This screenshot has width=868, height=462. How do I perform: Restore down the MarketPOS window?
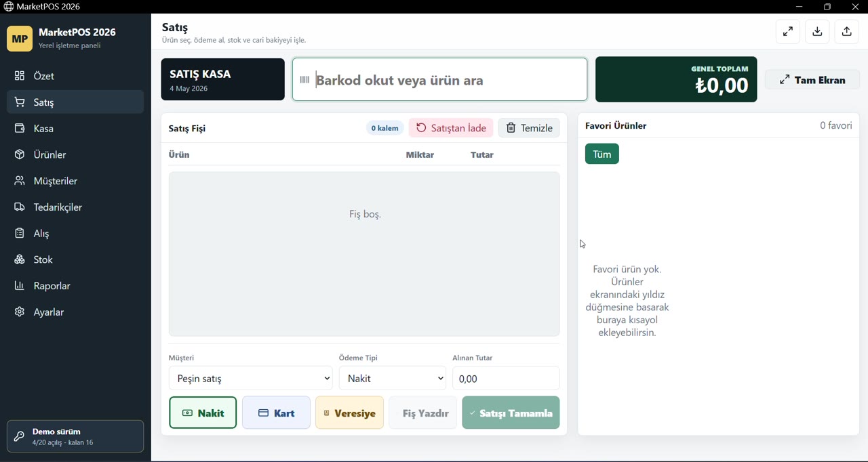pyautogui.click(x=827, y=7)
